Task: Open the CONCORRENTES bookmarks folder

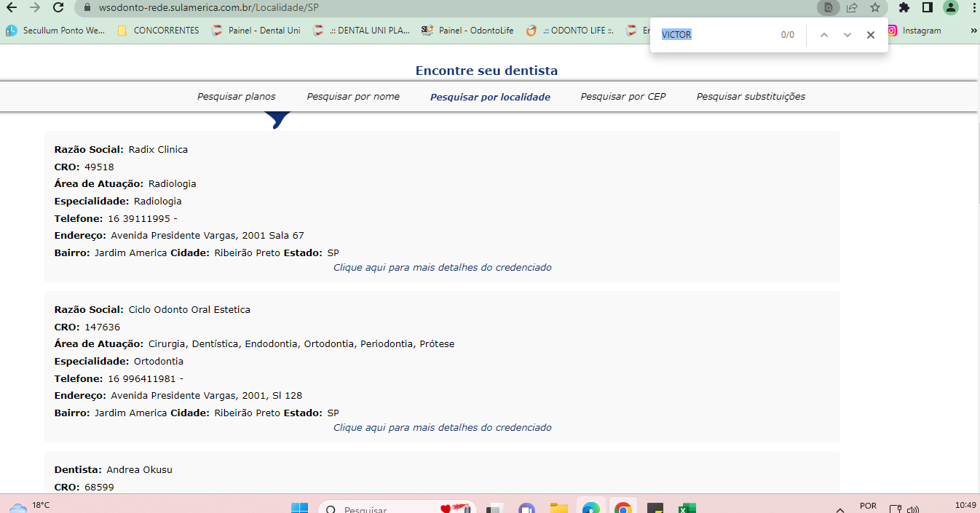Action: pos(158,31)
